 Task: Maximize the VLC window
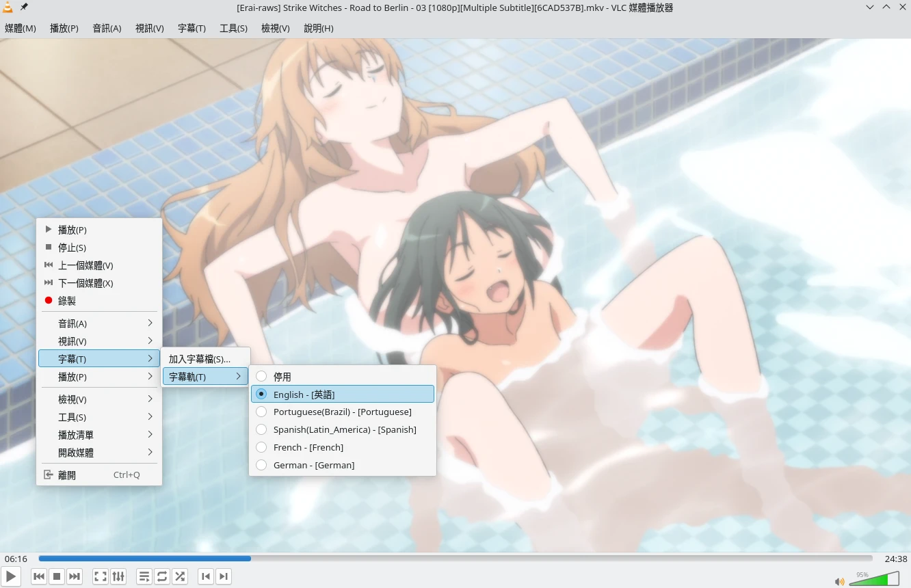pyautogui.click(x=886, y=7)
